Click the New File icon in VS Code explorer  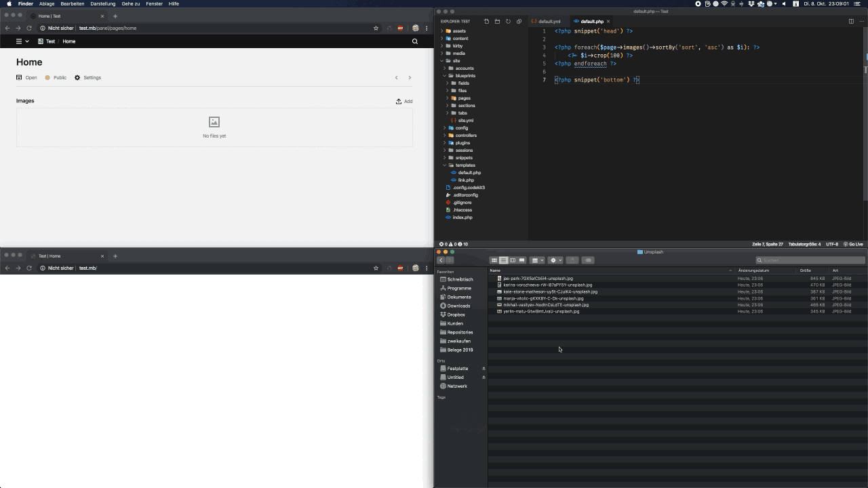pyautogui.click(x=486, y=21)
